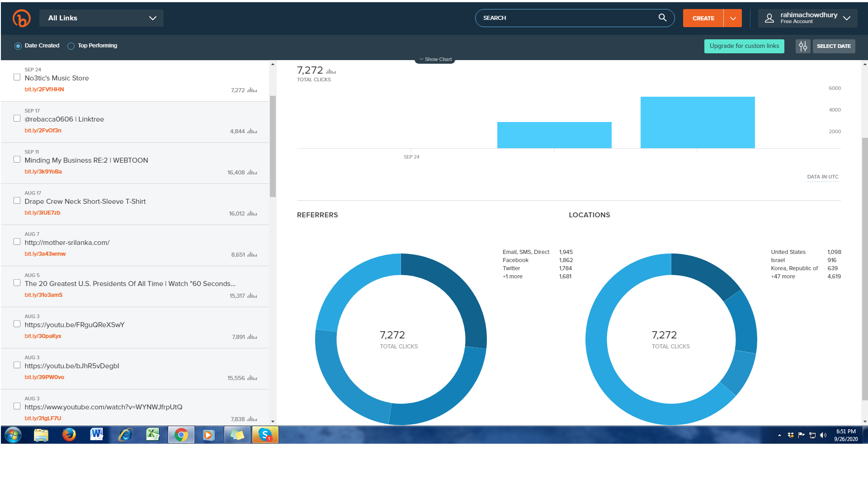The height and width of the screenshot is (488, 868).
Task: Click stats icon for Minding My Business link
Action: click(x=252, y=173)
